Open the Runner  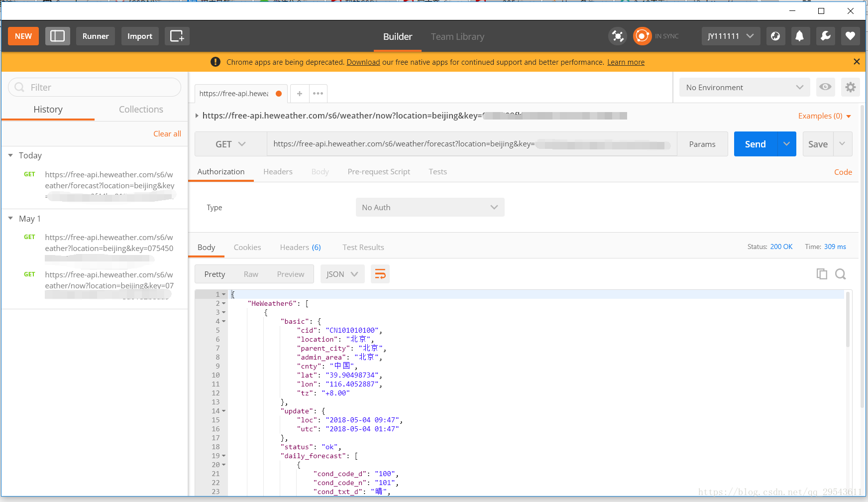click(x=96, y=36)
